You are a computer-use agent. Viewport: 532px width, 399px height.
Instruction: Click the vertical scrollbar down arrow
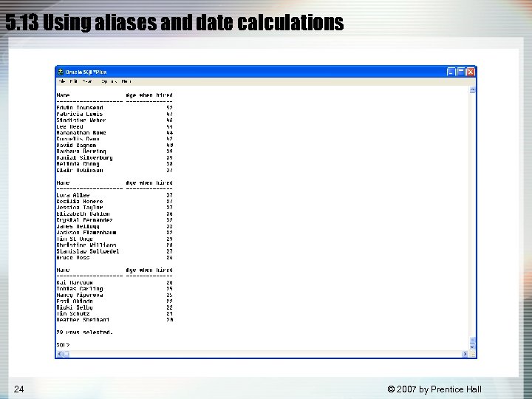472,347
